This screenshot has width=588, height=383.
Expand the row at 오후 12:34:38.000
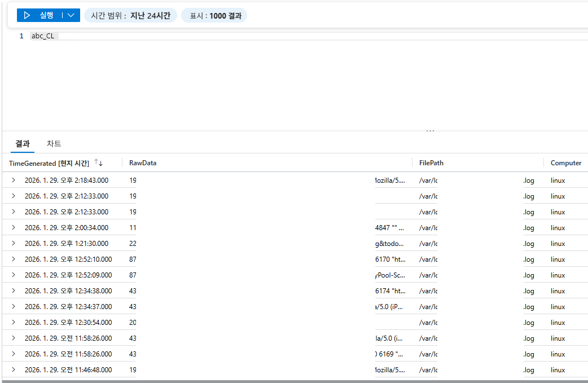click(x=14, y=290)
